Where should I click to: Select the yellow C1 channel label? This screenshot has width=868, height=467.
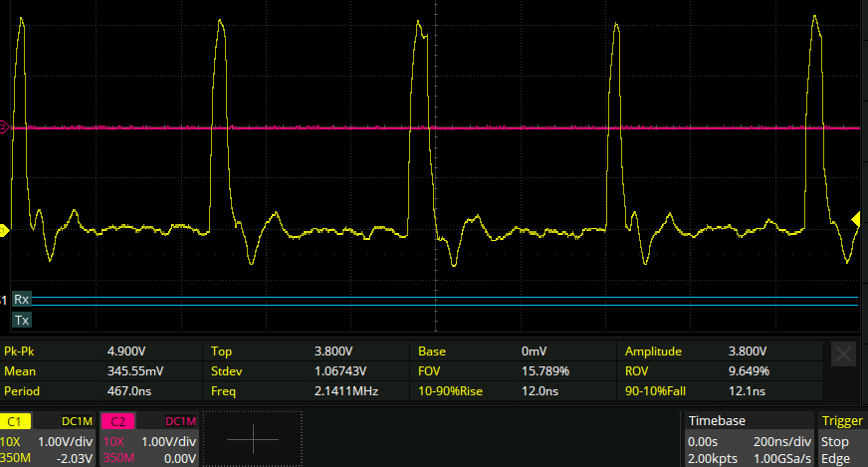[16, 421]
